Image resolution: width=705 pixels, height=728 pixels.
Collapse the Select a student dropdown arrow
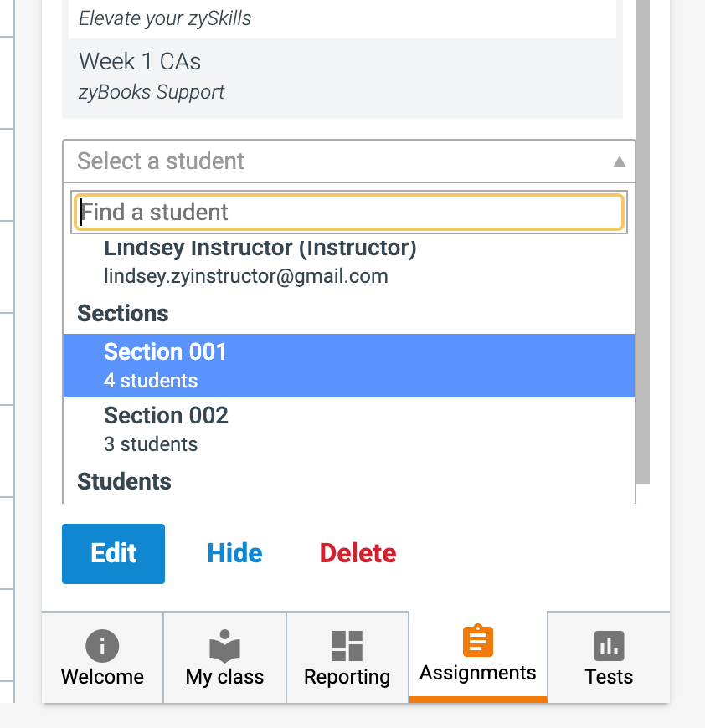619,161
